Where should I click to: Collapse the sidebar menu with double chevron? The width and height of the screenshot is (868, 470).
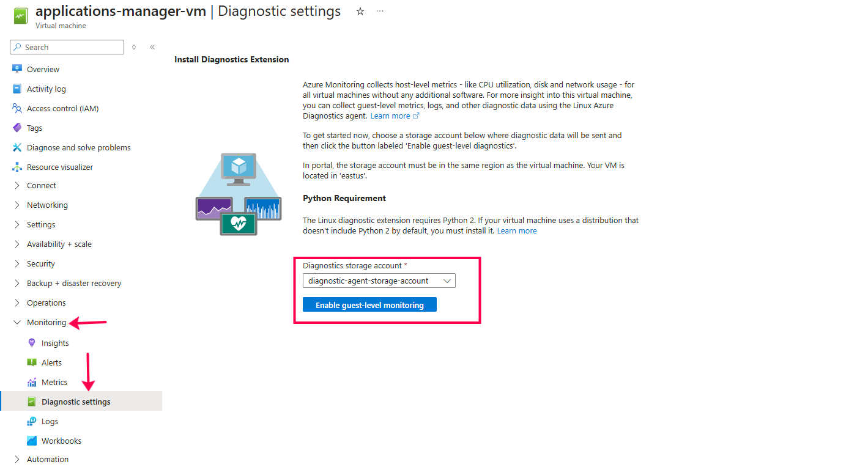point(152,47)
